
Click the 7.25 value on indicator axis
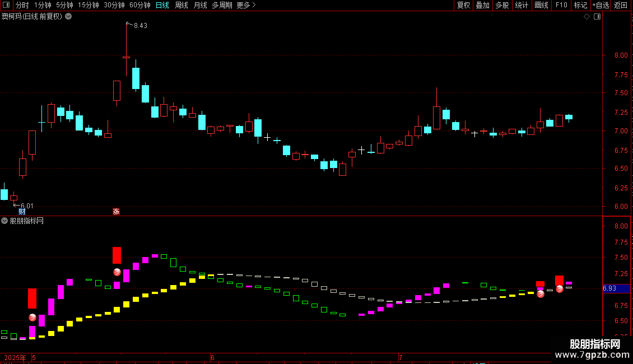(621, 274)
